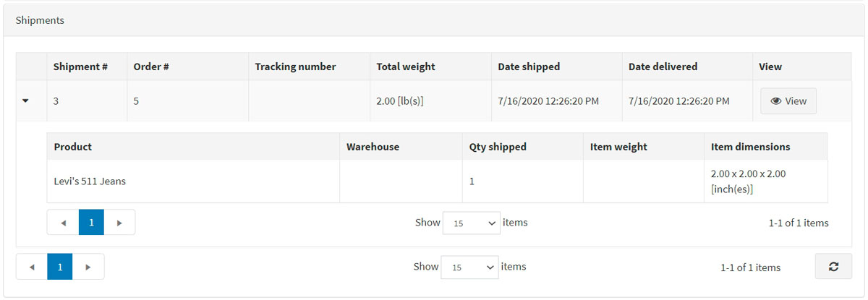Image resolution: width=868 pixels, height=300 pixels.
Task: Click the Date shipped column header
Action: [x=529, y=67]
